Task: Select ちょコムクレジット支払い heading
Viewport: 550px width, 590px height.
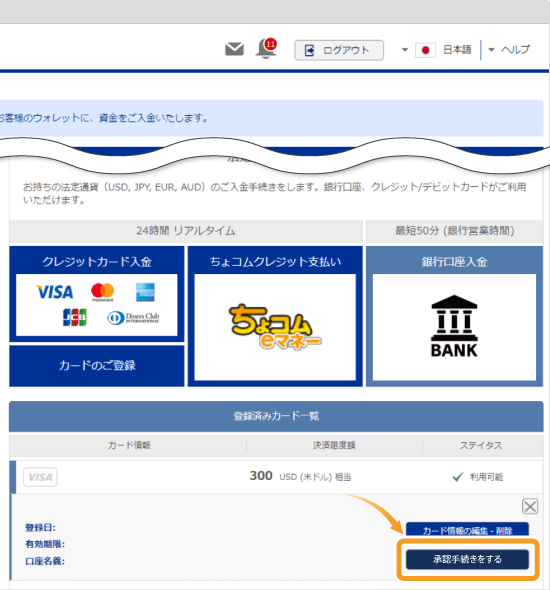Action: (275, 262)
